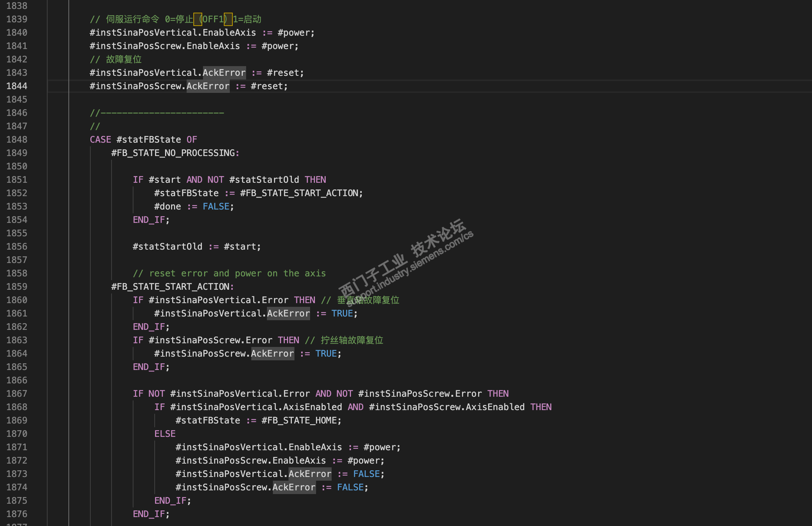Click #statStartOld on the assignment line 1856
The image size is (812, 526).
click(167, 246)
